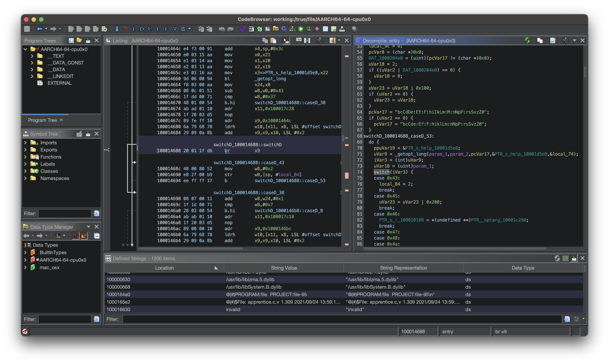
Task: Click the Defined Strings Filter input field
Action: tap(342, 319)
